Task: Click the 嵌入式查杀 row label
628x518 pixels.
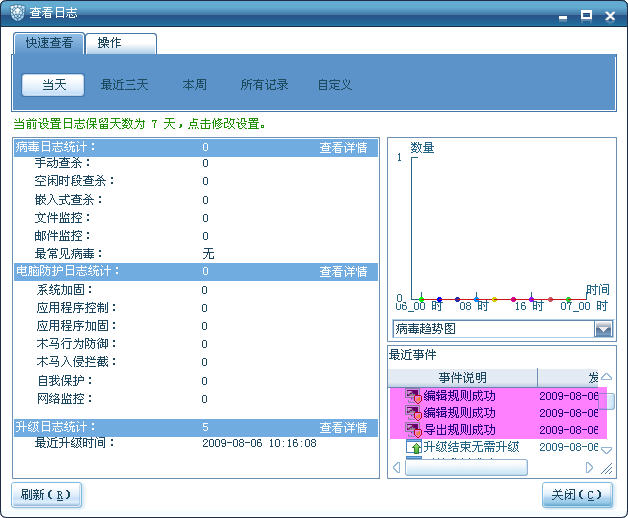Action: 68,200
